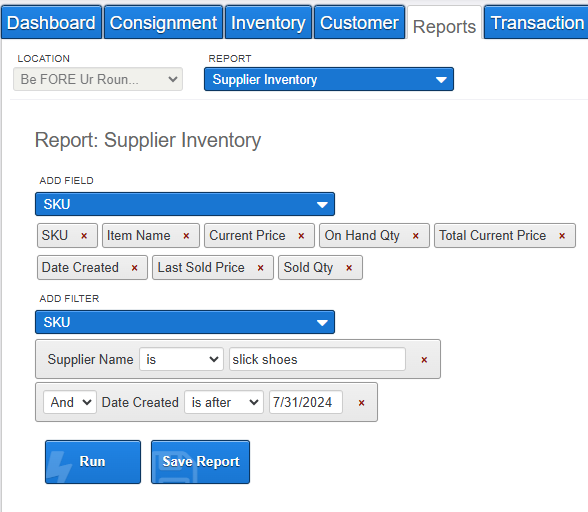588x512 pixels.
Task: Click the supplier name text field
Action: coord(317,359)
